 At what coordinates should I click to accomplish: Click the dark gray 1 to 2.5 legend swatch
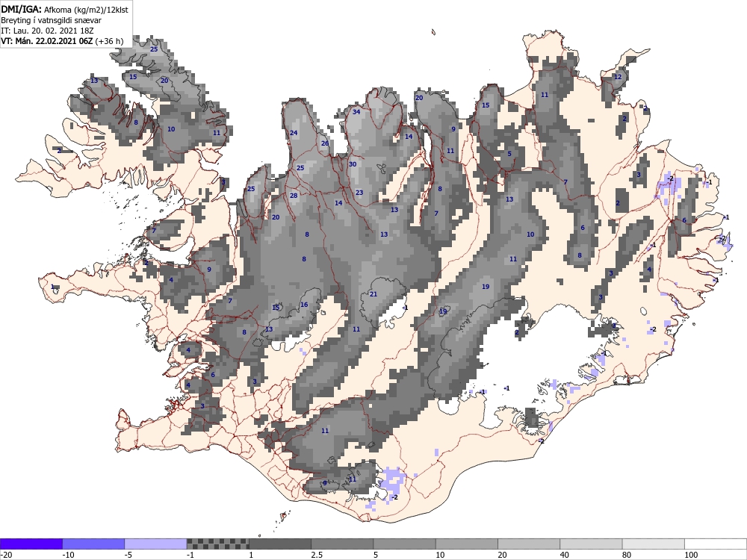point(280,544)
